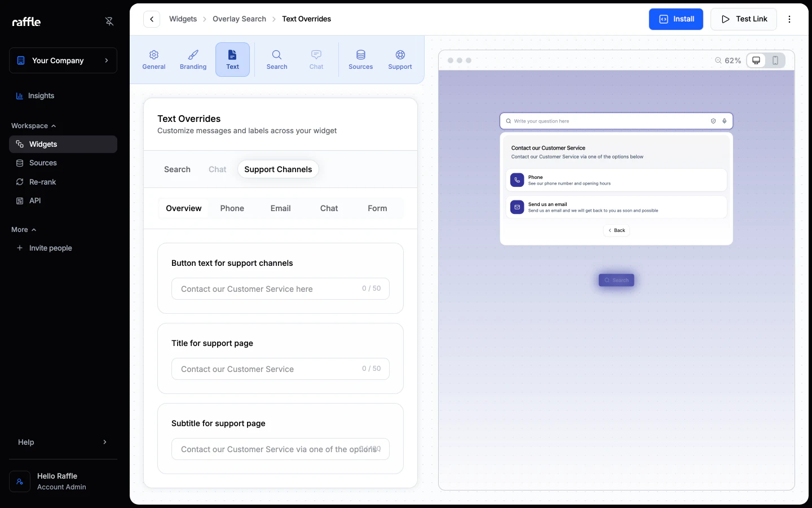Screen dimensions: 812x508
Task: Open the Sources toolbar tab
Action: pos(361,60)
